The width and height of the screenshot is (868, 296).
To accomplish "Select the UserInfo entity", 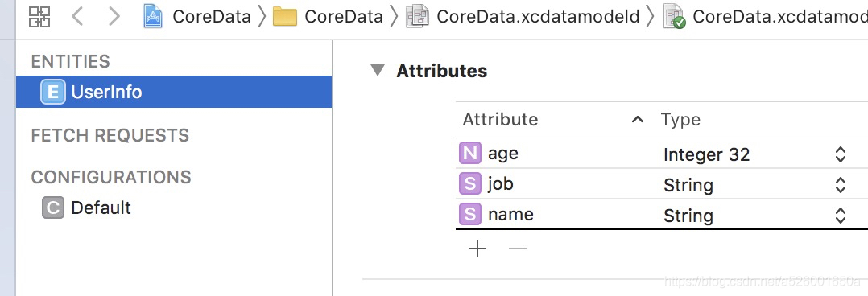I will [x=174, y=92].
